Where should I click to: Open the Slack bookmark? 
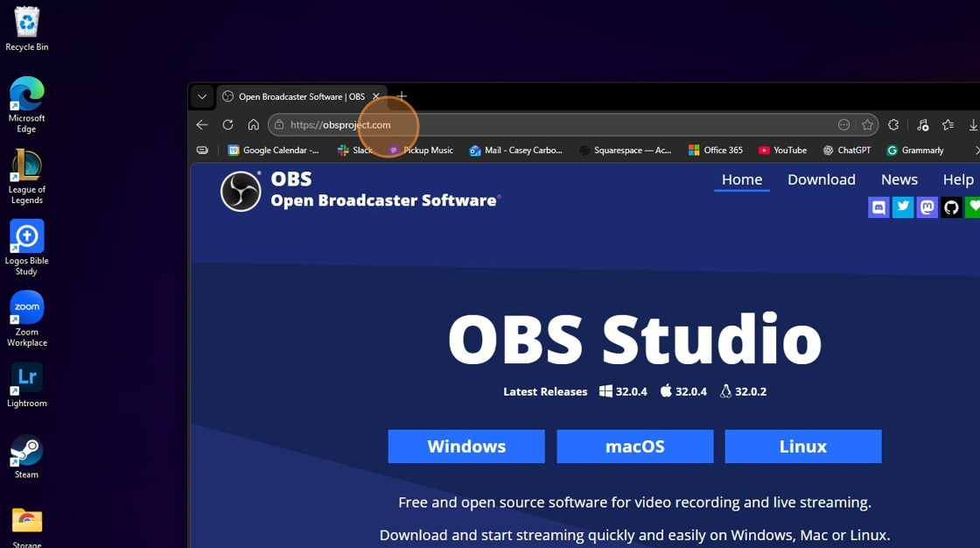pos(355,151)
